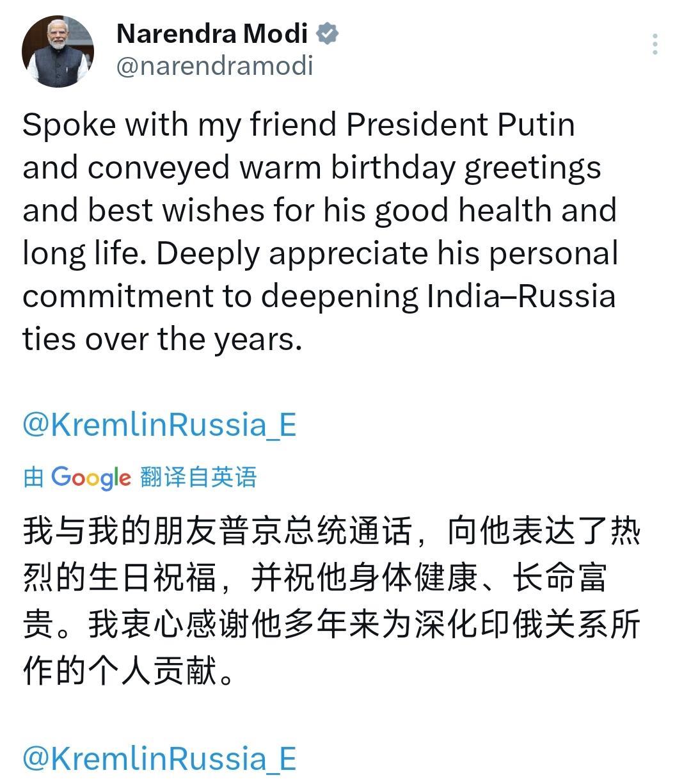The image size is (691, 784).
Task: Click "长命富" at the second translated line's end
Action: (559, 579)
